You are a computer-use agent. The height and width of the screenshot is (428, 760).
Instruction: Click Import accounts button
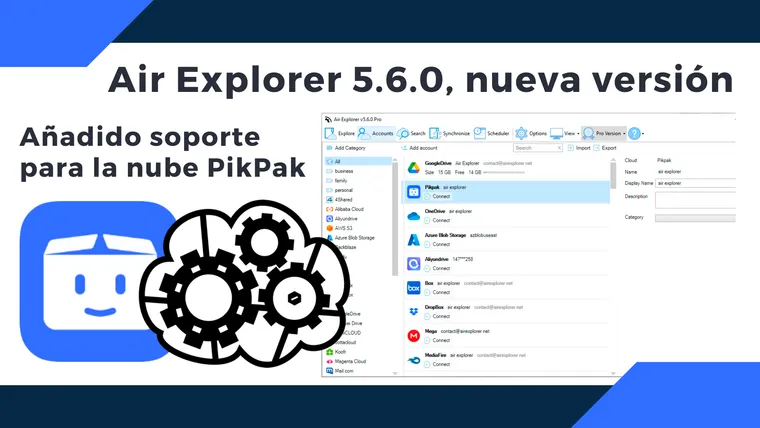579,148
